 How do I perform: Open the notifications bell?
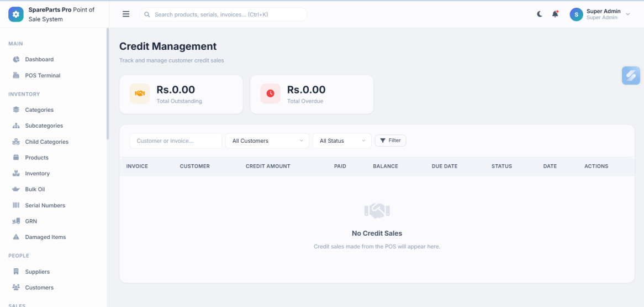(555, 14)
